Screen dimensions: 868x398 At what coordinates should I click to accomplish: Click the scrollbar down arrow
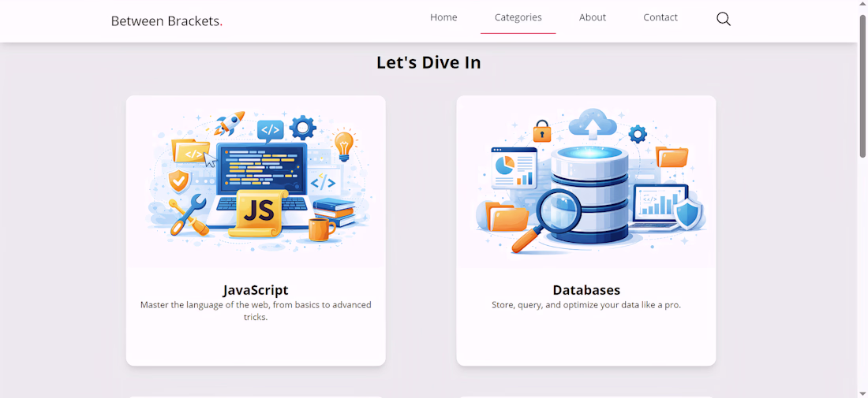(862, 393)
